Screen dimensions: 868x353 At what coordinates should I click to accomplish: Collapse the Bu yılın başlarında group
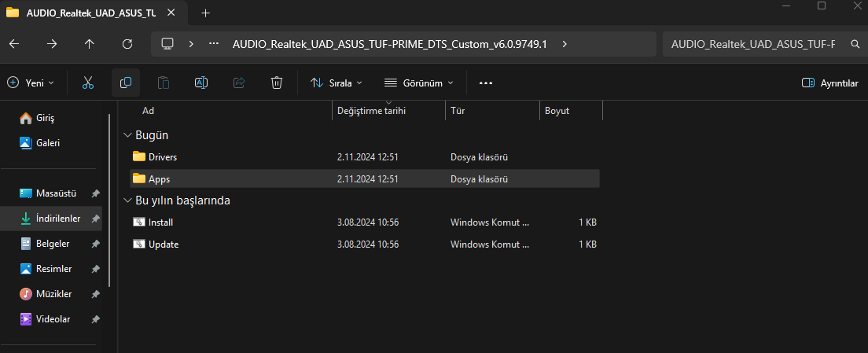tap(128, 200)
